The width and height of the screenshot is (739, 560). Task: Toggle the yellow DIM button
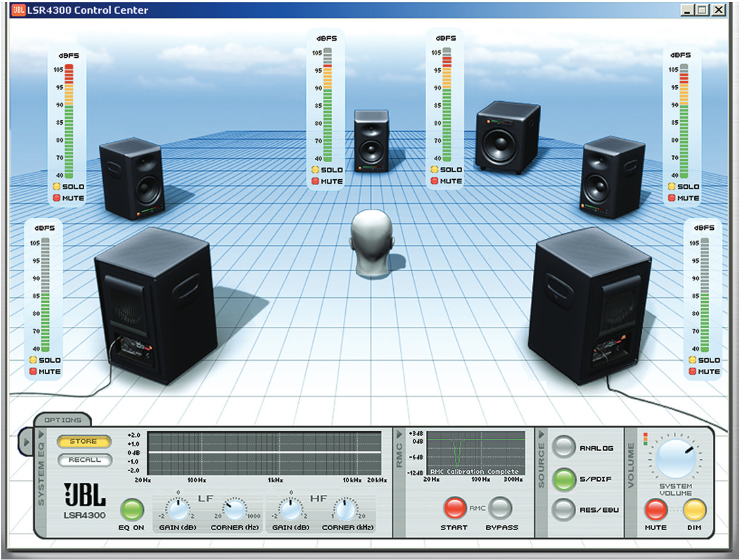point(694,510)
